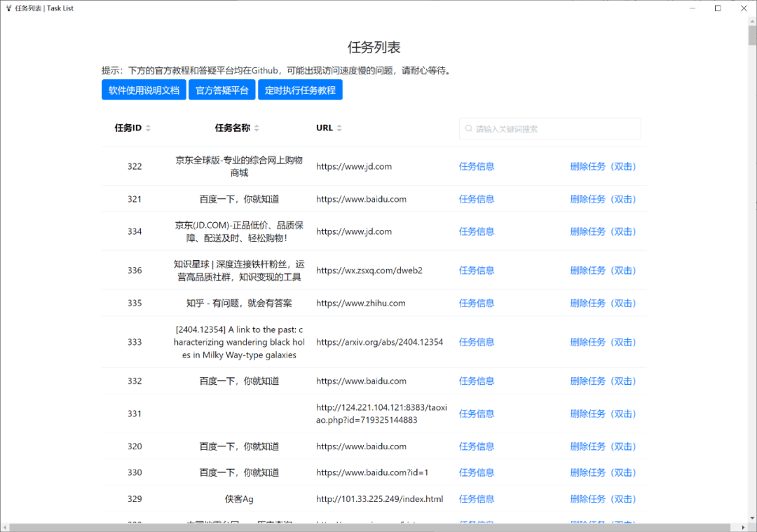
Task: Open 软件使用说明文档 button
Action: click(144, 90)
